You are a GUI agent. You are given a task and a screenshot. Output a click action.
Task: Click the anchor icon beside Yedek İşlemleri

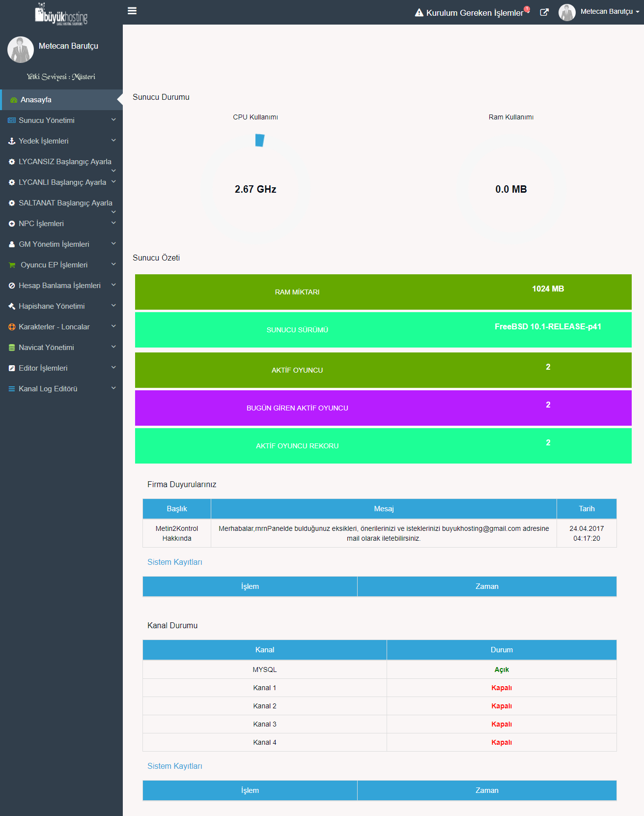[12, 141]
